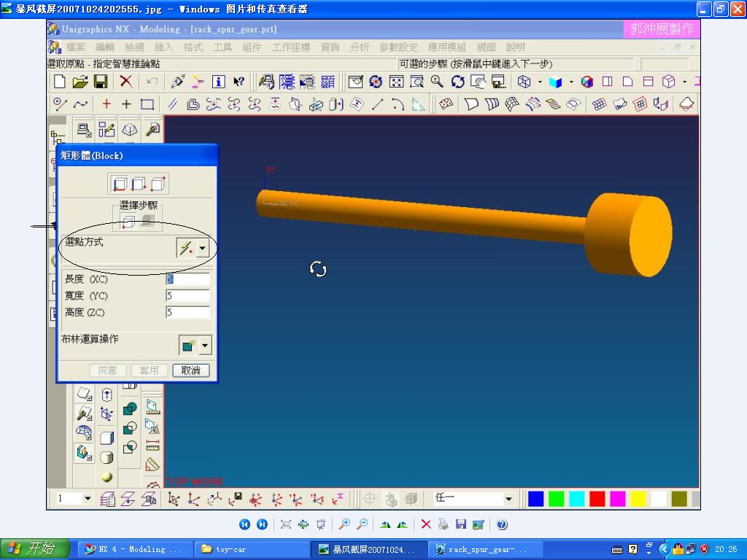
Task: Click the viewer Zoom In magnifier icon
Action: click(344, 524)
